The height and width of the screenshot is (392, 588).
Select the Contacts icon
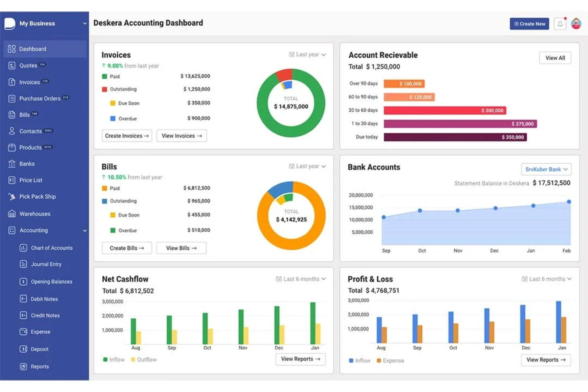[12, 131]
